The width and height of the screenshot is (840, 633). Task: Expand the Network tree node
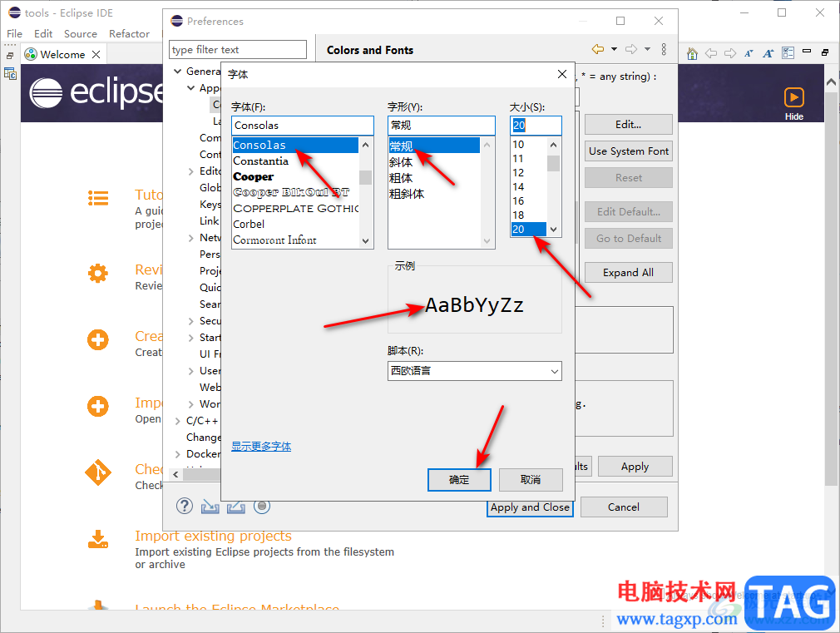pos(191,238)
